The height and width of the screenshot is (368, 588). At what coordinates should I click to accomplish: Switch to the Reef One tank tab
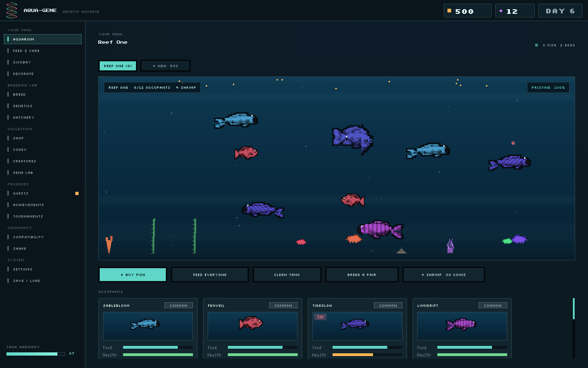118,66
